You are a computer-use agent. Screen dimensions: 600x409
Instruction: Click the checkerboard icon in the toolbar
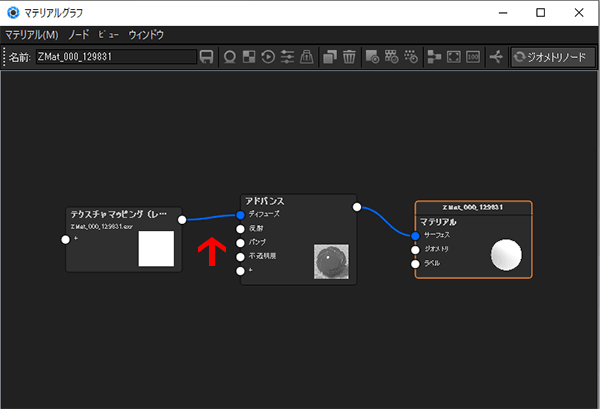coord(249,57)
